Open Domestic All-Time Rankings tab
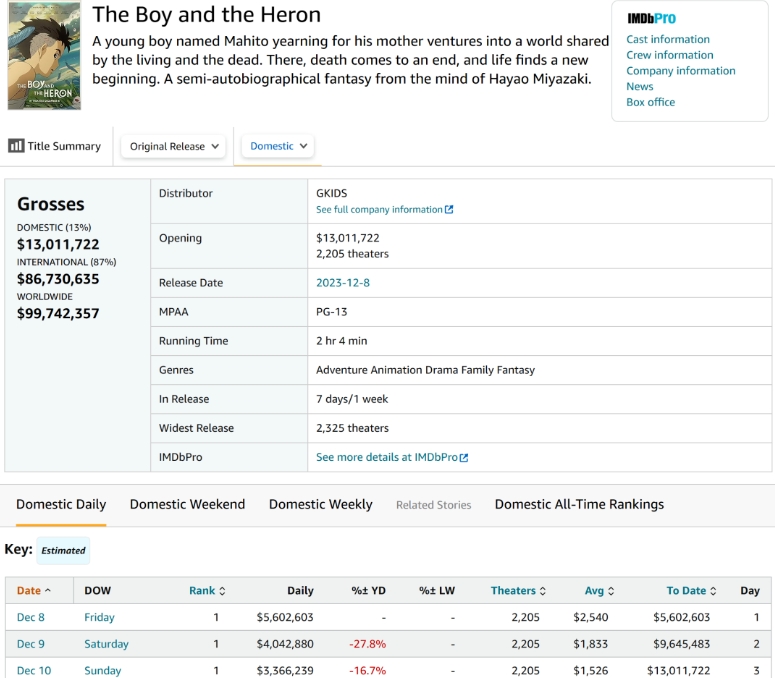The width and height of the screenshot is (775, 678). click(x=579, y=504)
